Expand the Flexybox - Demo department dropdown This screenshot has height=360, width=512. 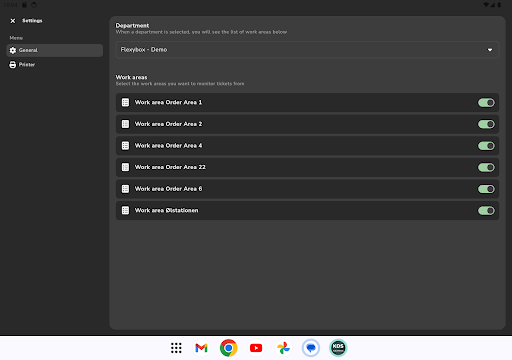(x=307, y=50)
